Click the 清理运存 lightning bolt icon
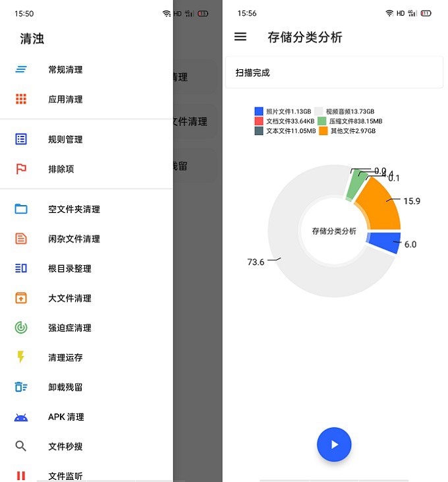448x482 pixels. [x=20, y=357]
